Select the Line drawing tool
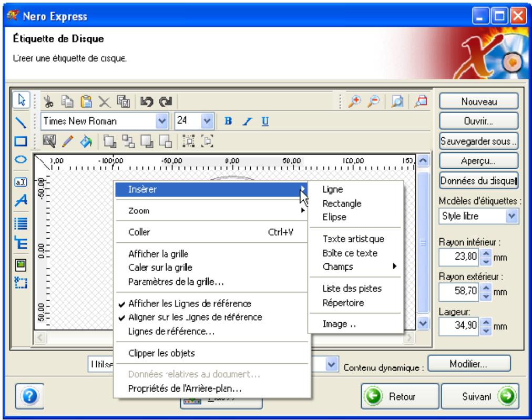532x420 pixels. click(21, 122)
